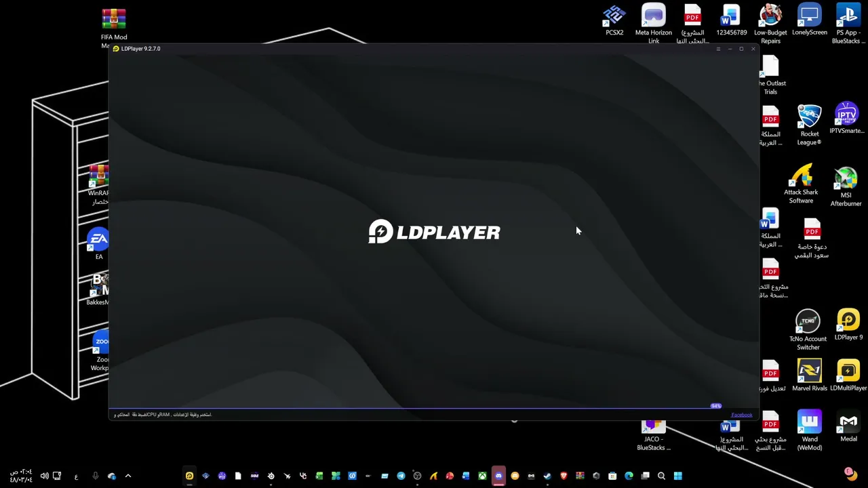
Task: Open the Wand (WeMod) desktop shortcut
Action: [x=810, y=431]
